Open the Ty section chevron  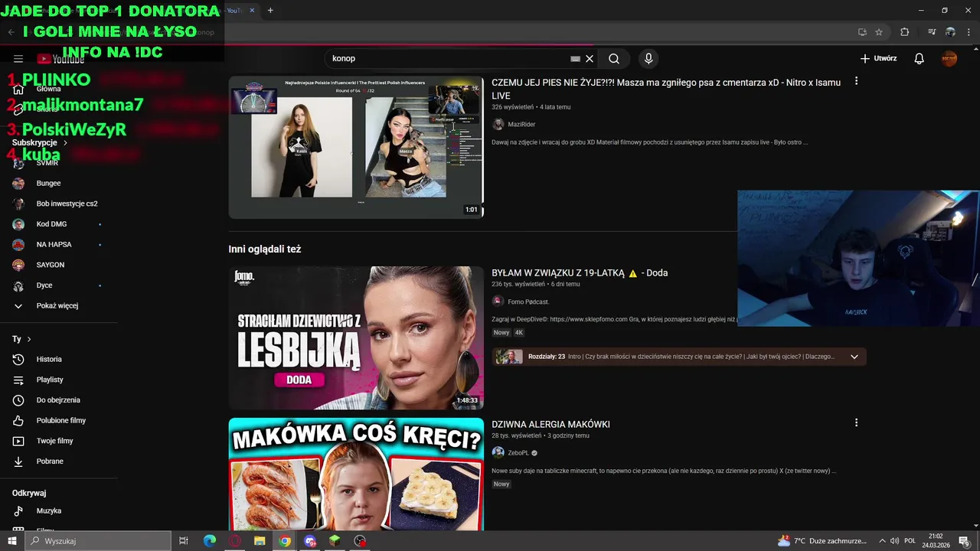pyautogui.click(x=29, y=339)
